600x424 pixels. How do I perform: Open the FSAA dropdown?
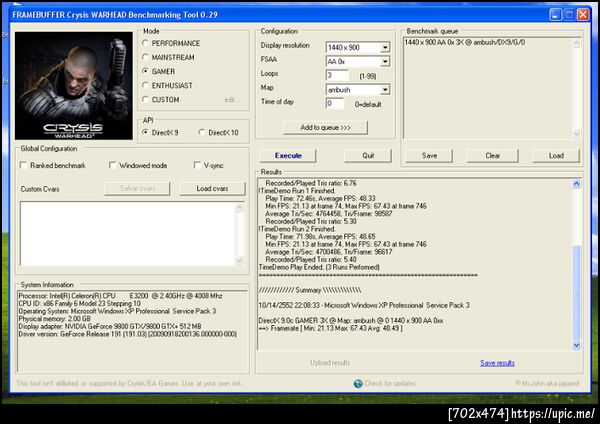pyautogui.click(x=385, y=61)
